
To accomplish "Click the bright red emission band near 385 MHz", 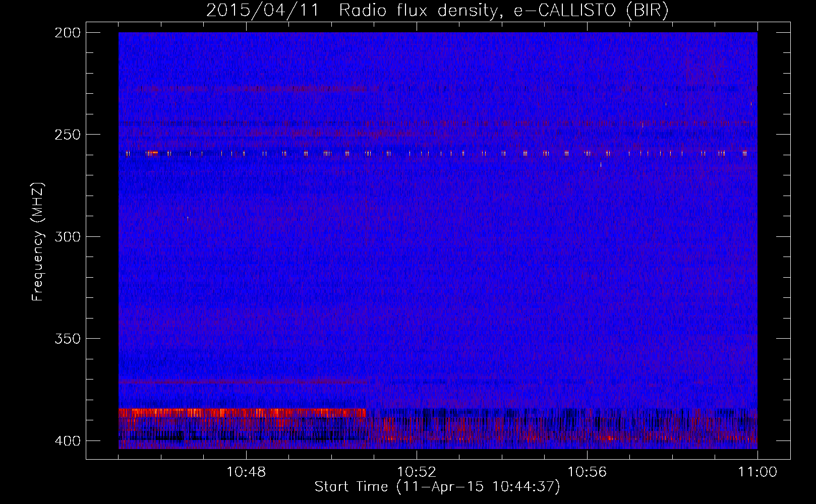I will tap(242, 413).
